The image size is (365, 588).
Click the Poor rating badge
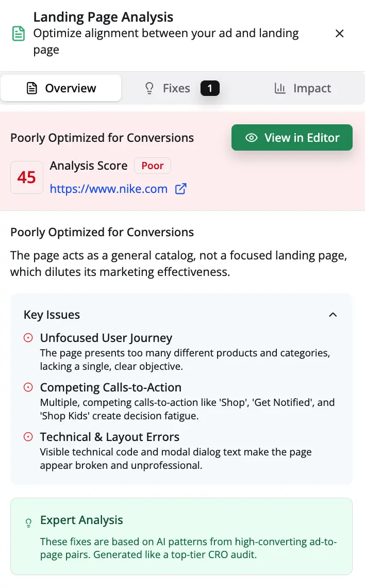coord(153,166)
